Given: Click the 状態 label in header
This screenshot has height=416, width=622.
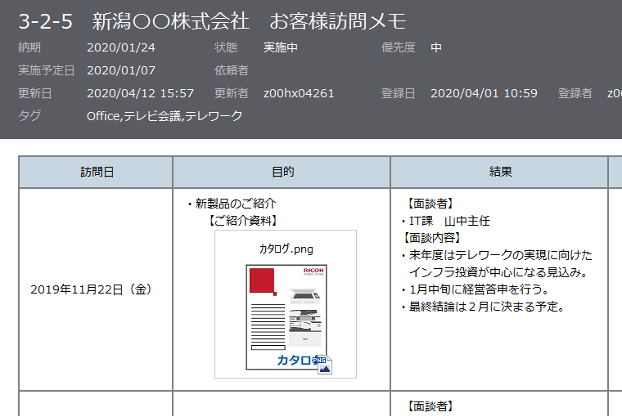Looking at the screenshot, I should click(226, 48).
